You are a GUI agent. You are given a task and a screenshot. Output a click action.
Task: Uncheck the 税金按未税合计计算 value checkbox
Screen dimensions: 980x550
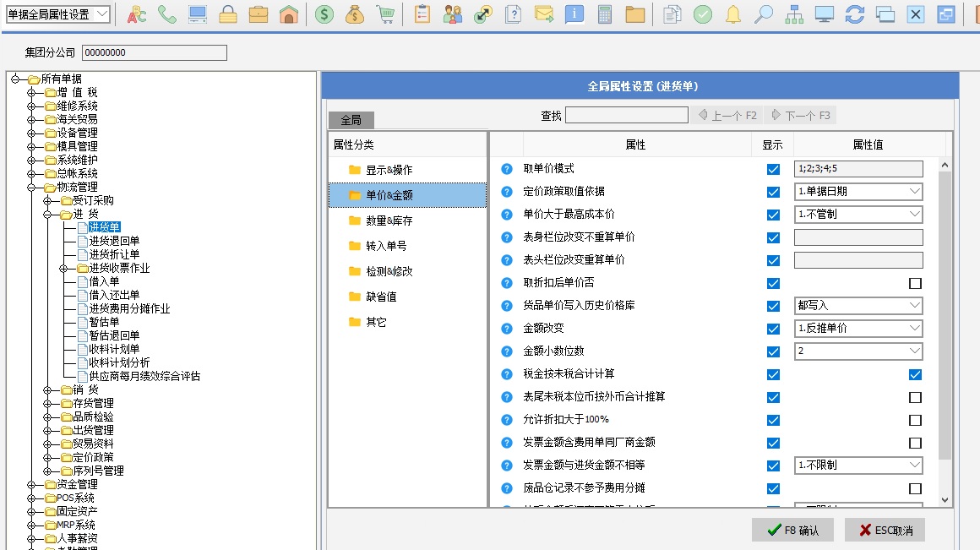click(x=915, y=374)
